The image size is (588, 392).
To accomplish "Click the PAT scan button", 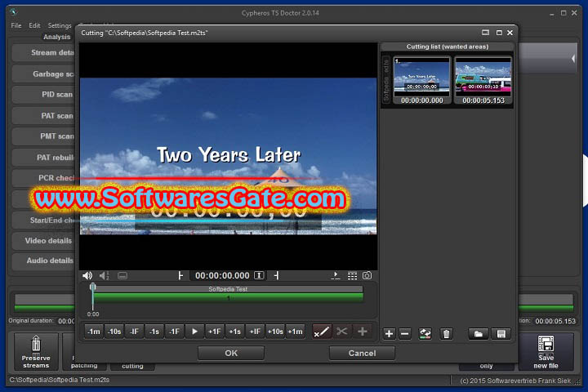I will pos(44,115).
